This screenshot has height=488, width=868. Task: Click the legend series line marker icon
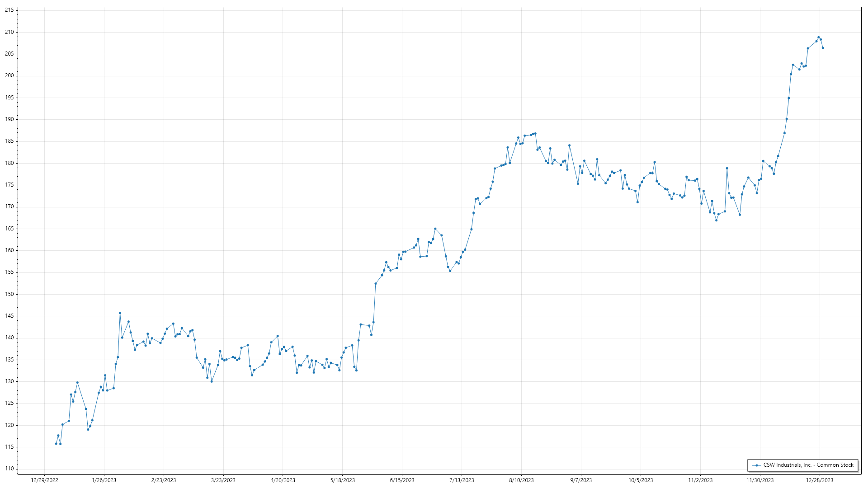click(x=756, y=465)
